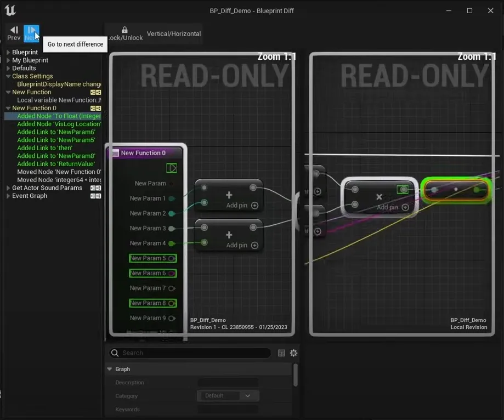Click the Unreal Engine logo icon
Viewport: 504px width, 420px height.
(x=10, y=10)
